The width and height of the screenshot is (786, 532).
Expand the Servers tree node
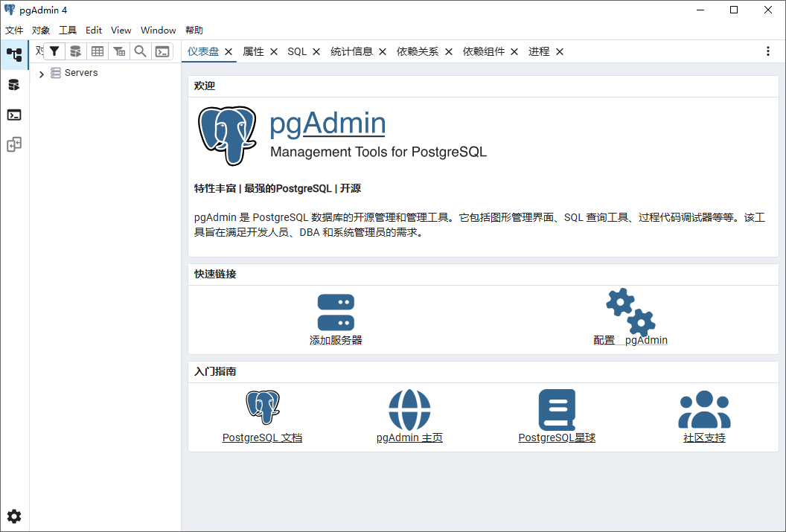pos(42,74)
